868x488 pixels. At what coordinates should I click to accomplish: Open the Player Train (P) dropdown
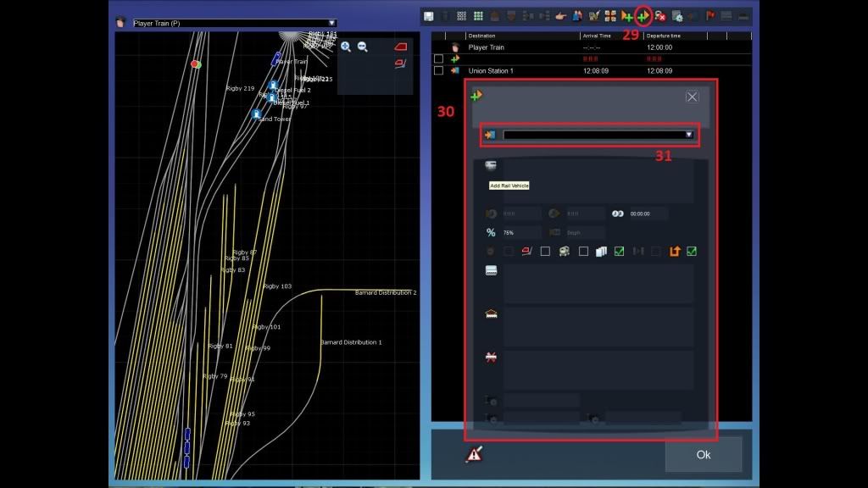click(x=234, y=23)
